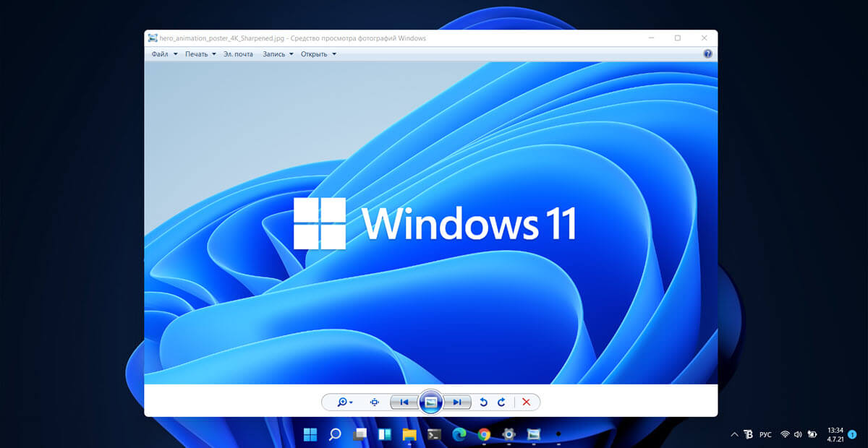
Task: Click the bold B tray icon
Action: pos(748,434)
